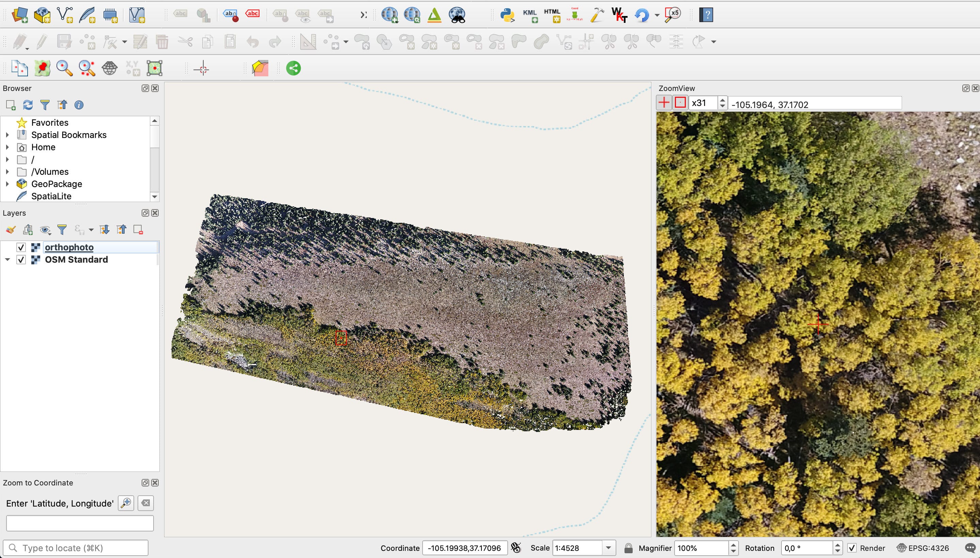The image size is (980, 558).
Task: Create a new GeoPackage layer
Action: click(42, 15)
